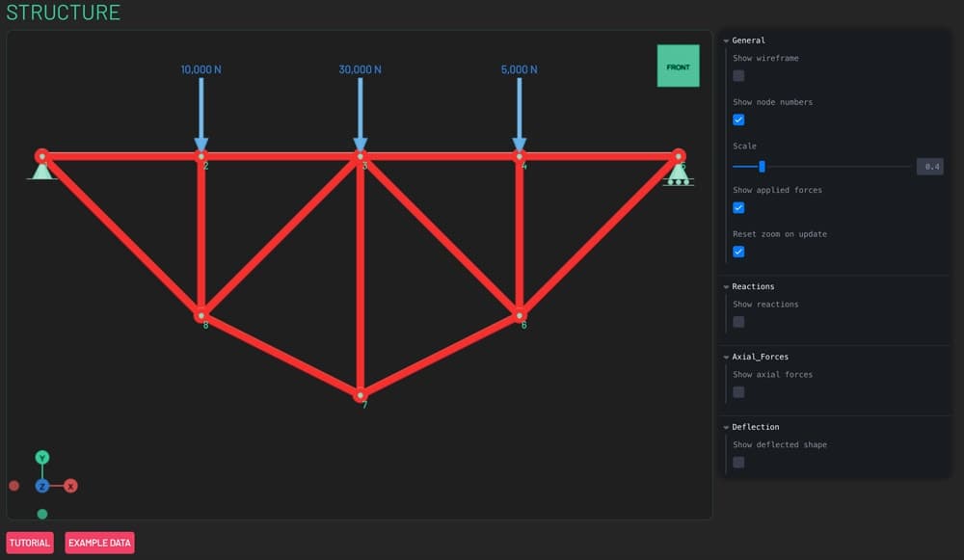Open the TUTORIAL button
Viewport: 964px width, 560px height.
pyautogui.click(x=29, y=543)
